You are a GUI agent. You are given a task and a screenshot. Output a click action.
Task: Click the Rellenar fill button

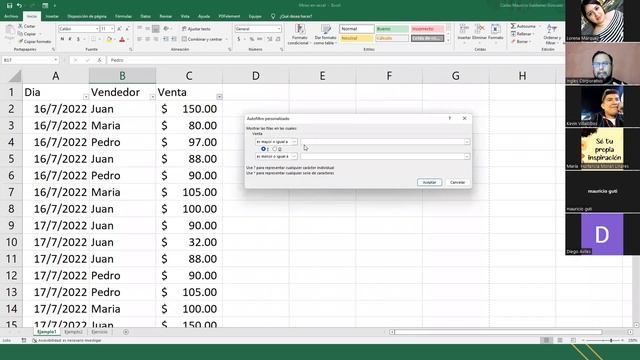click(521, 34)
